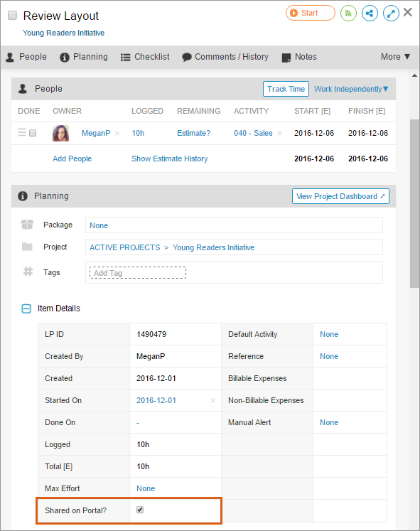Click MeganP's avatar thumbnail
The height and width of the screenshot is (531, 420).
[x=60, y=133]
